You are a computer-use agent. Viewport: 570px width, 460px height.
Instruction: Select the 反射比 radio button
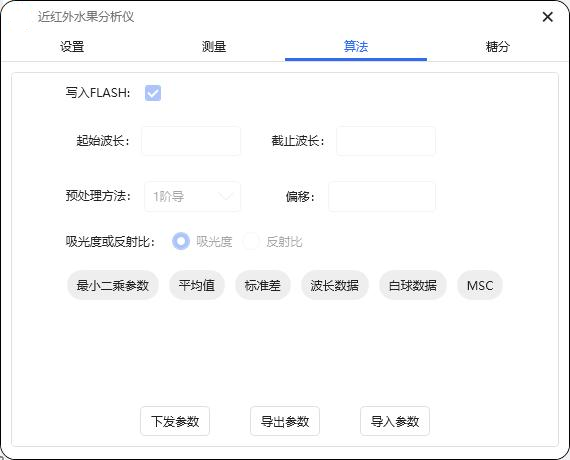tap(251, 241)
